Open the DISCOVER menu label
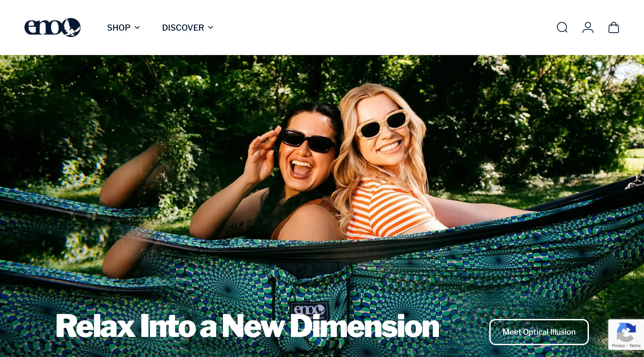This screenshot has width=644, height=357. 183,28
